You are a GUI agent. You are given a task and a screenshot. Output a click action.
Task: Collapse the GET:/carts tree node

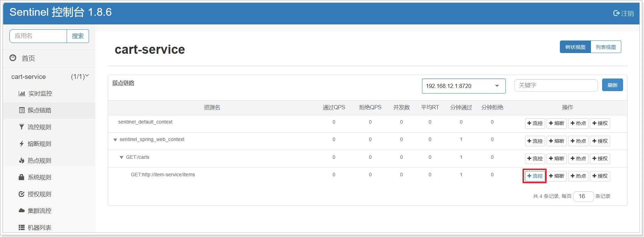click(x=121, y=157)
